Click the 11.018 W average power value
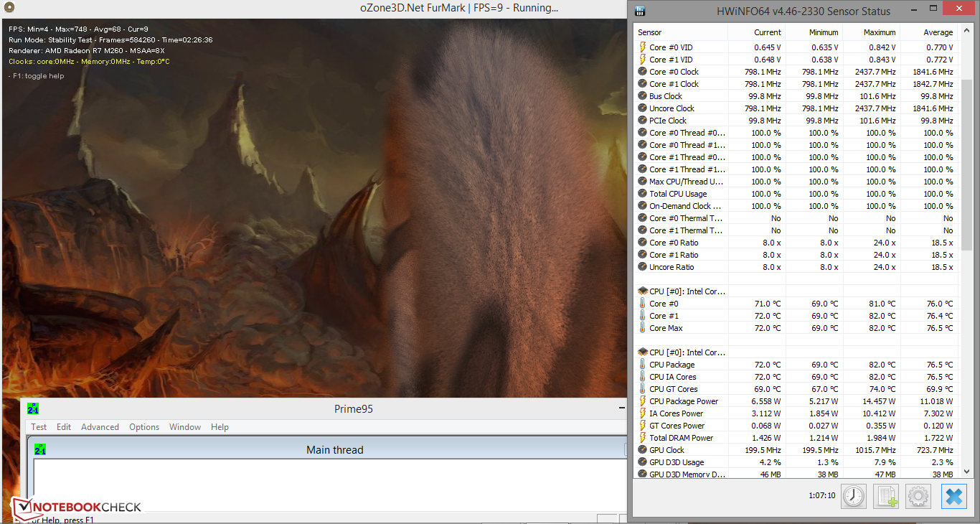This screenshot has height=524, width=980. tap(936, 401)
